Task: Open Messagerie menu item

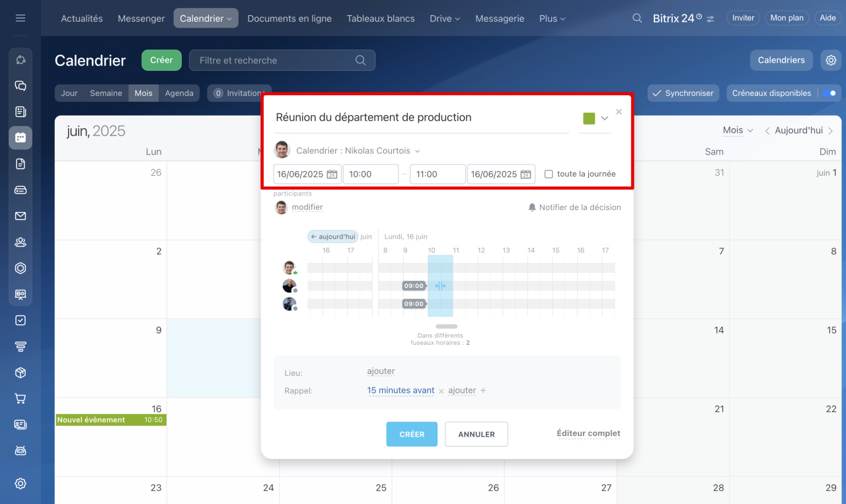Action: click(x=500, y=18)
